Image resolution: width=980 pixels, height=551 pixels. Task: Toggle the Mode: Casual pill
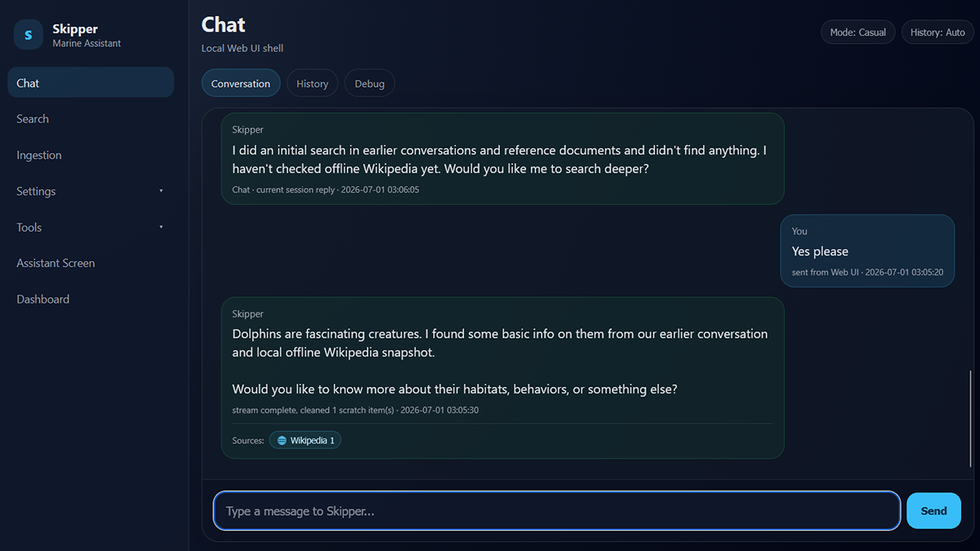click(858, 33)
